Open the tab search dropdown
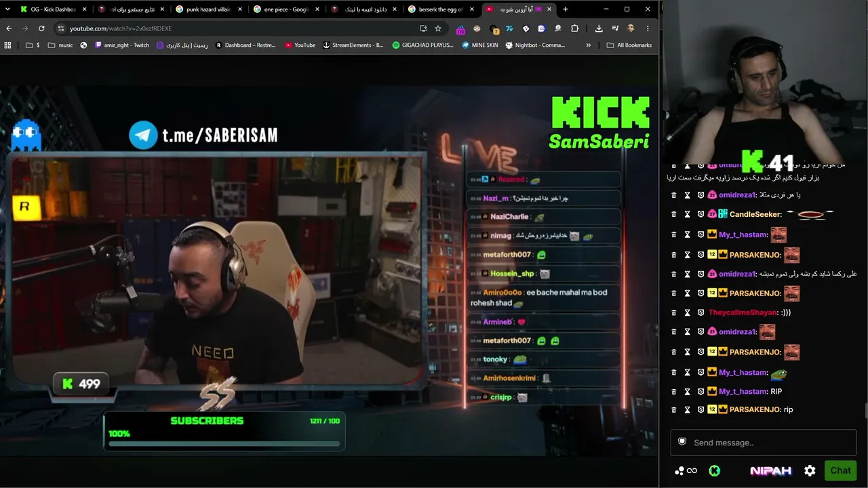868x488 pixels. [x=7, y=9]
